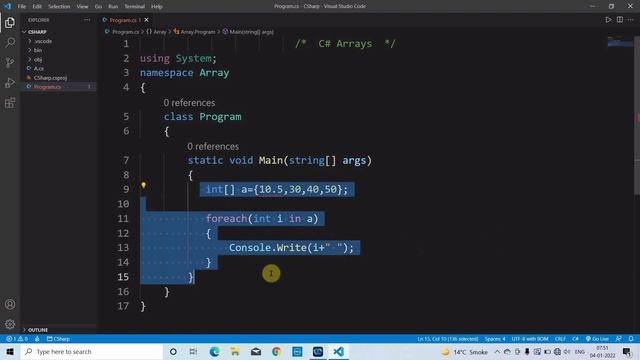Click 0 references above class Program
The width and height of the screenshot is (640, 360).
tap(189, 103)
